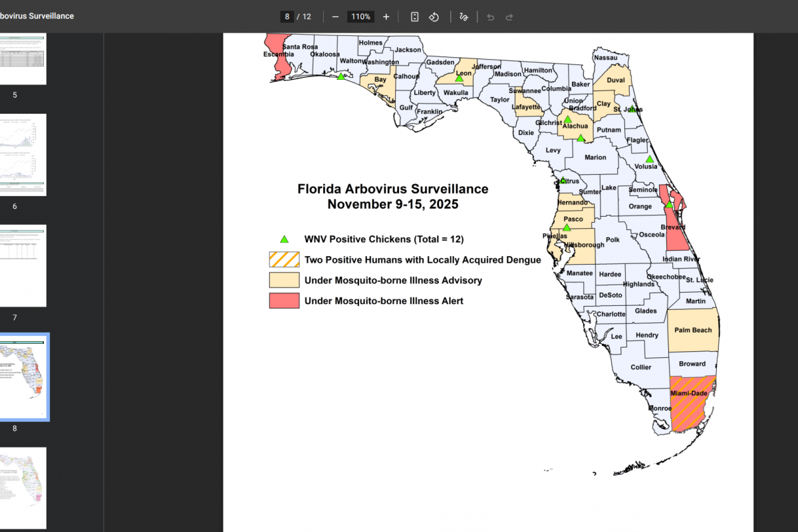Click the redo arrow icon
The height and width of the screenshot is (532, 798).
pos(509,17)
